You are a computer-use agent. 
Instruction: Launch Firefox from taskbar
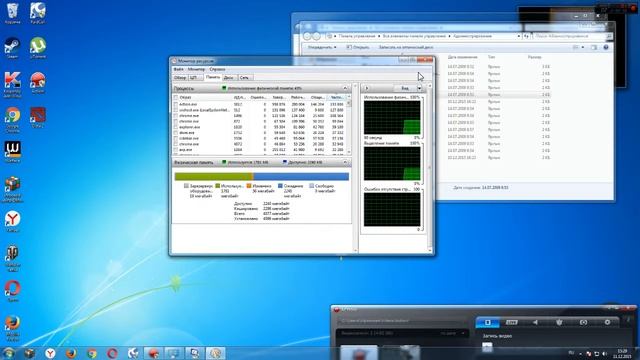(71, 353)
